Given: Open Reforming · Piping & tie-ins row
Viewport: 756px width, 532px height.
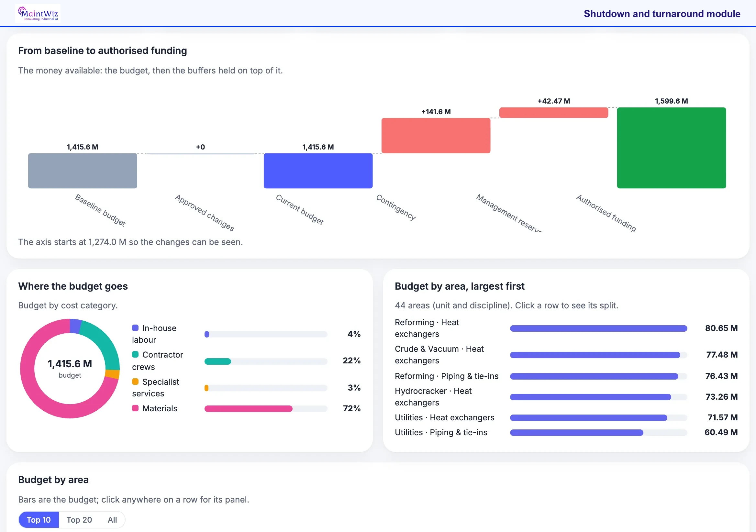Looking at the screenshot, I should pos(566,376).
